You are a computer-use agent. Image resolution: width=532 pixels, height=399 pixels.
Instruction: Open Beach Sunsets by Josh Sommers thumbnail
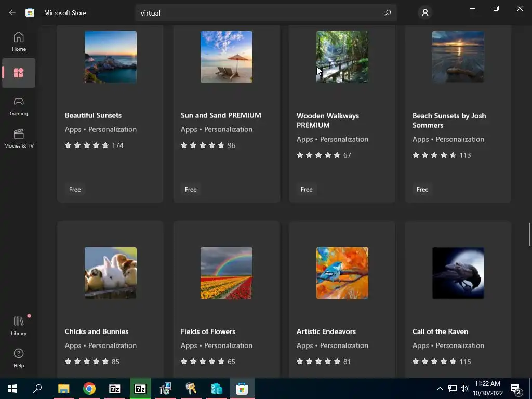[458, 57]
